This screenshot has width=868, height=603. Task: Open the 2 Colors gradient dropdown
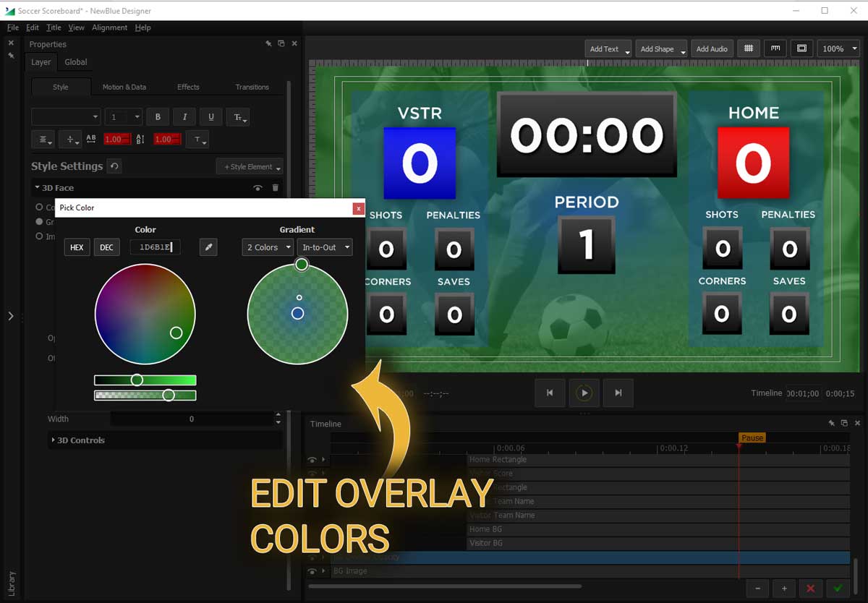pyautogui.click(x=267, y=247)
